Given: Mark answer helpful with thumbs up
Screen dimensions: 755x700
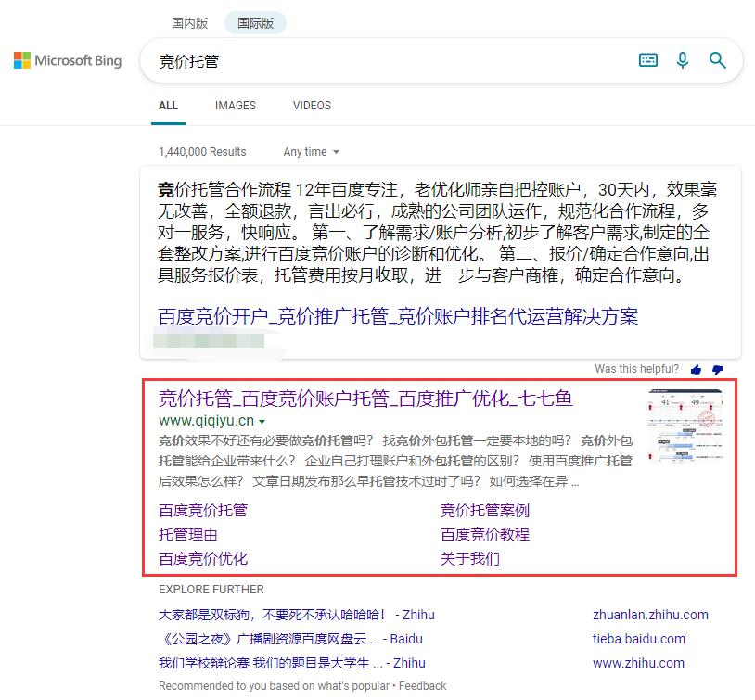Looking at the screenshot, I should pos(696,369).
